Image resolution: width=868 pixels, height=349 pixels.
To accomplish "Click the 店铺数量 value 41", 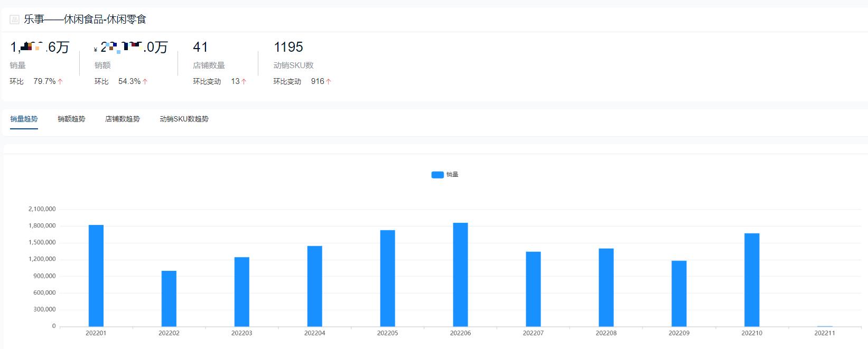I will tap(200, 48).
